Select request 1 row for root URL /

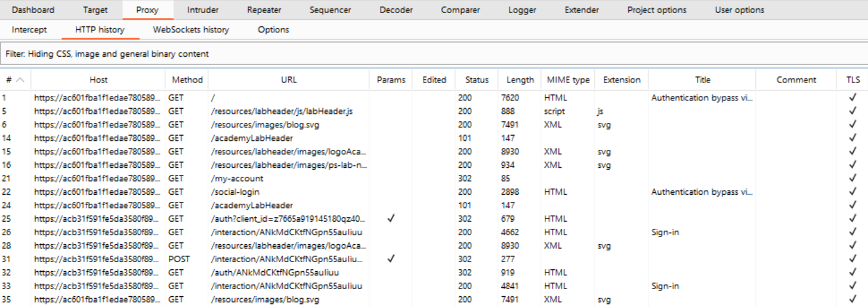[x=434, y=97]
